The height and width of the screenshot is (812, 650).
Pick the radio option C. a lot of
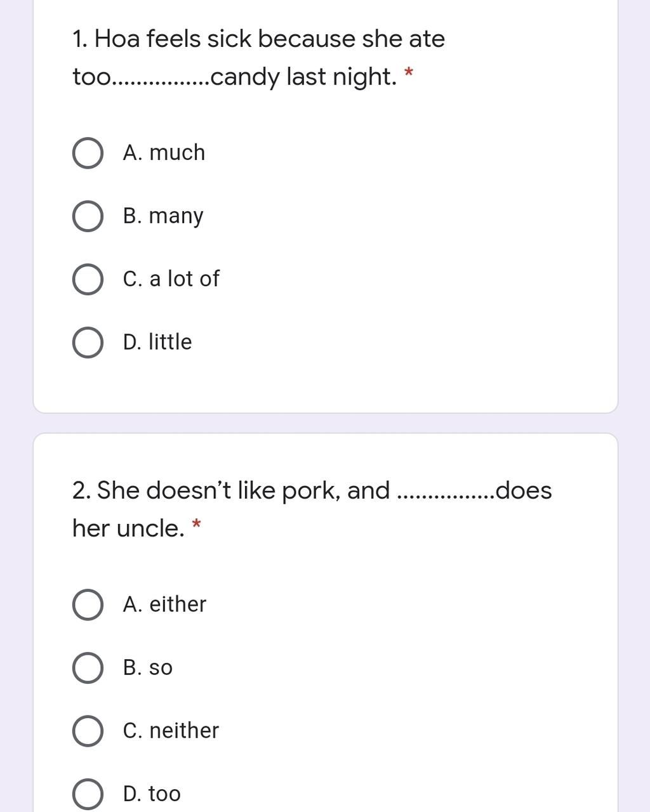point(88,279)
